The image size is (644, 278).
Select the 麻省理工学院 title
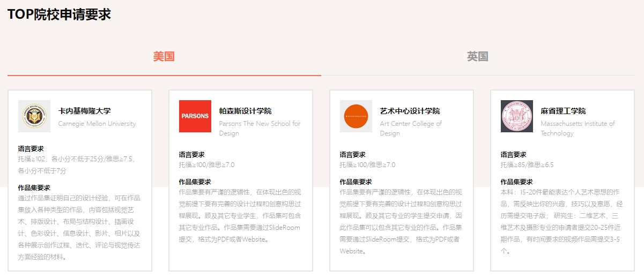pos(563,111)
